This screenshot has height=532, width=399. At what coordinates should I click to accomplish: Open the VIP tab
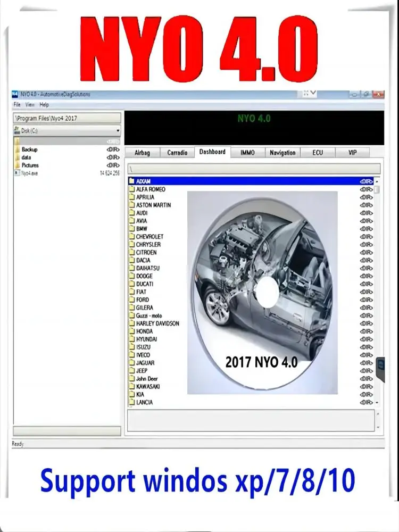click(353, 153)
